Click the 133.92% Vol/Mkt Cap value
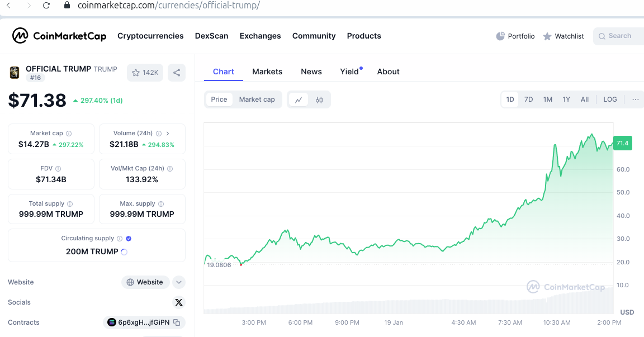This screenshot has width=644, height=337. (141, 179)
